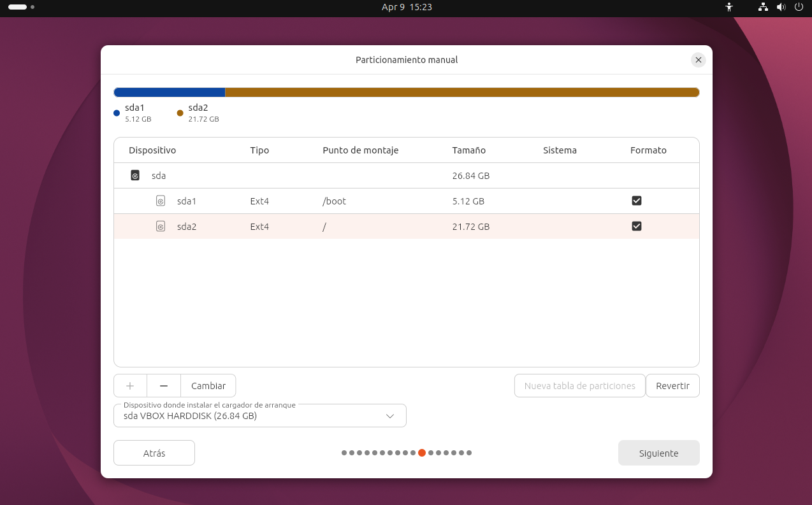Click the volume speaker icon
Viewport: 812px width, 505px height.
pos(781,7)
